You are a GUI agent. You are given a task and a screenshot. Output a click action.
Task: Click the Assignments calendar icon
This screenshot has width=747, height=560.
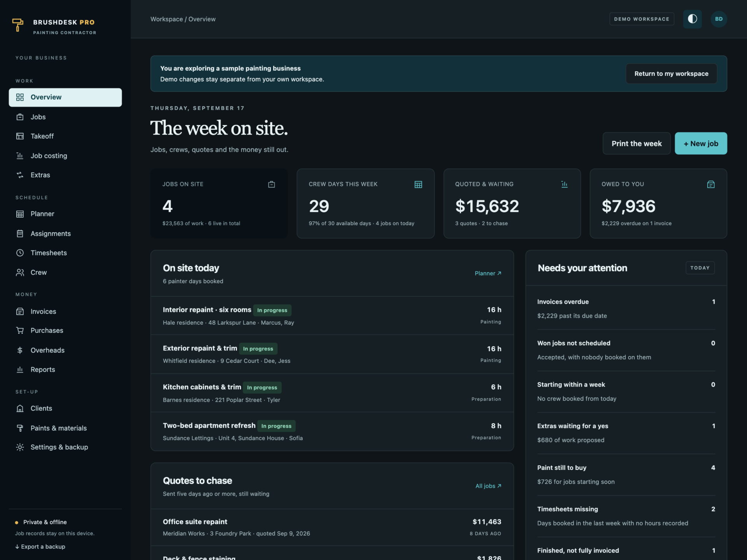(20, 233)
